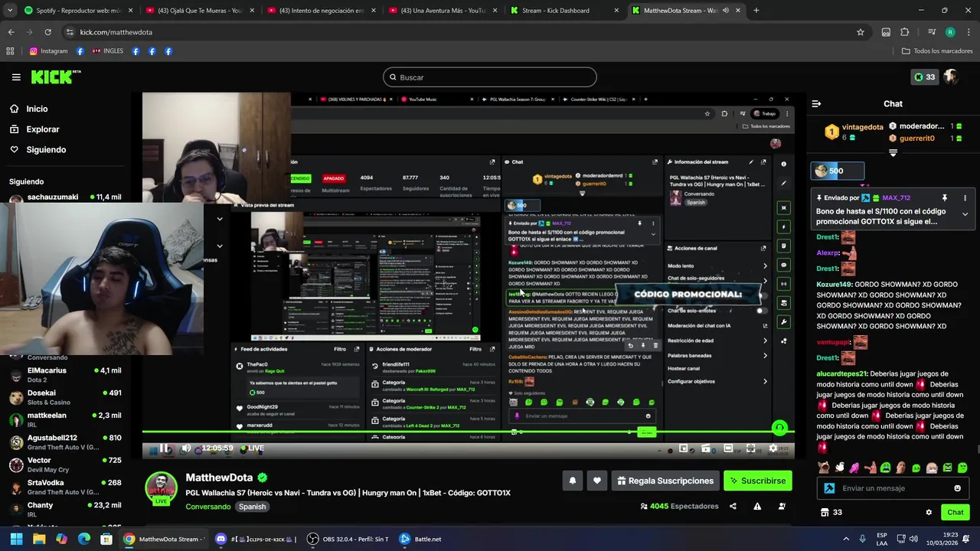Open sachauzumaki channel in sidebar
980x551 pixels.
65,197
